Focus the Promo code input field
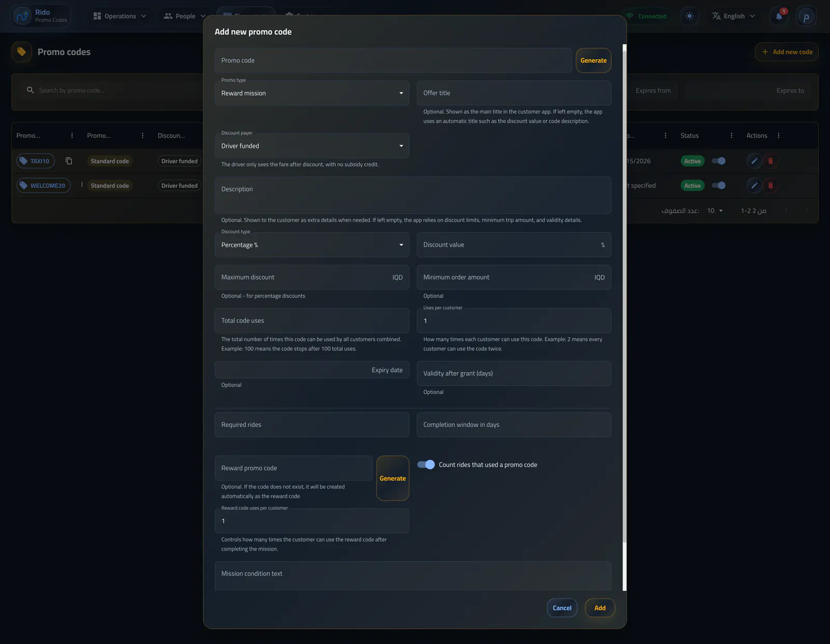Screen dimensions: 830x644 [x=393, y=61]
